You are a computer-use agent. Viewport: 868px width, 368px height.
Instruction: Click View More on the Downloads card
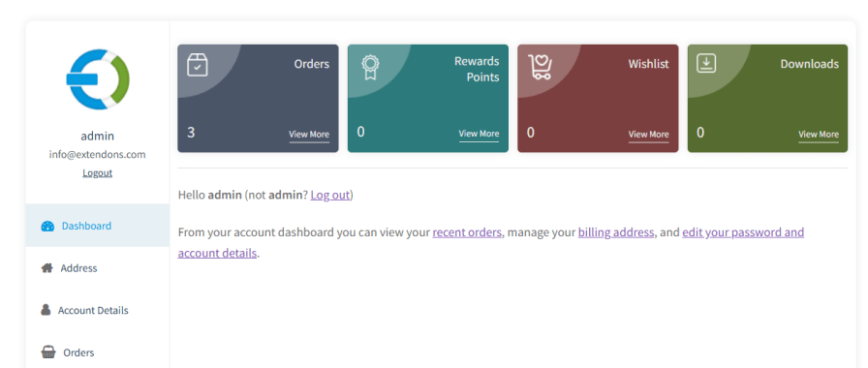coord(819,135)
